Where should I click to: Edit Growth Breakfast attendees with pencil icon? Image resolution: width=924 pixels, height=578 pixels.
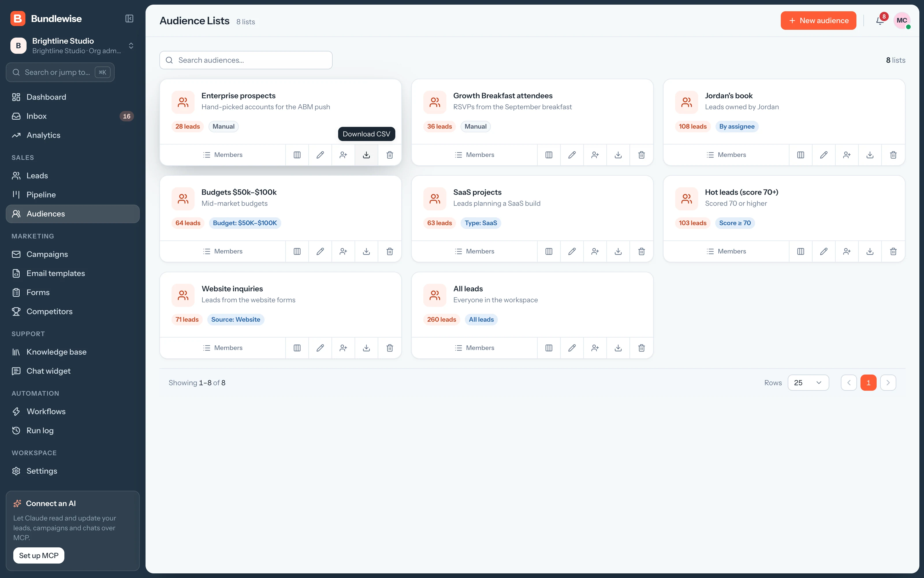coord(572,155)
